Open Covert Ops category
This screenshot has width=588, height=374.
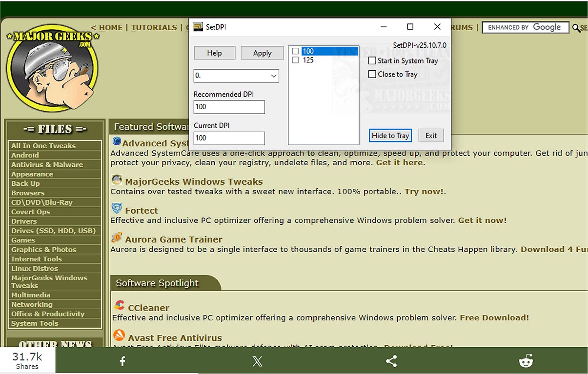click(30, 212)
